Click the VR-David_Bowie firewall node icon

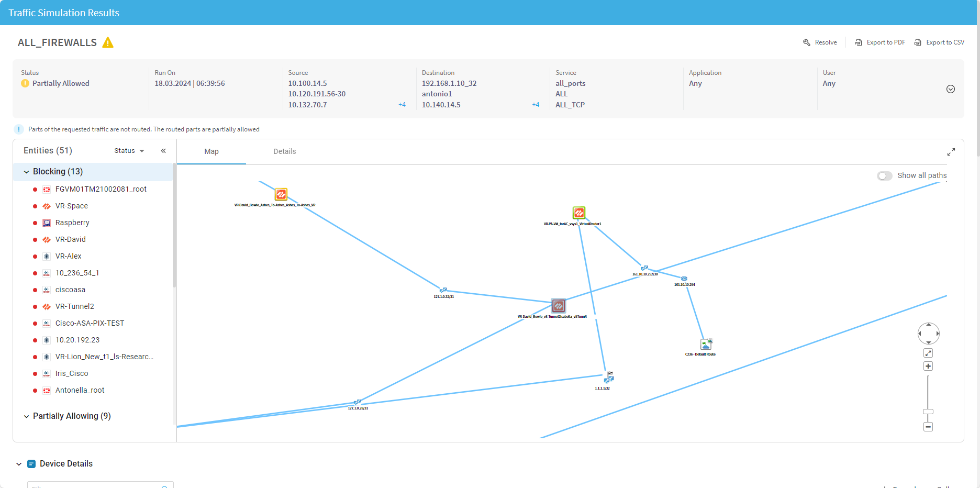pyautogui.click(x=281, y=195)
